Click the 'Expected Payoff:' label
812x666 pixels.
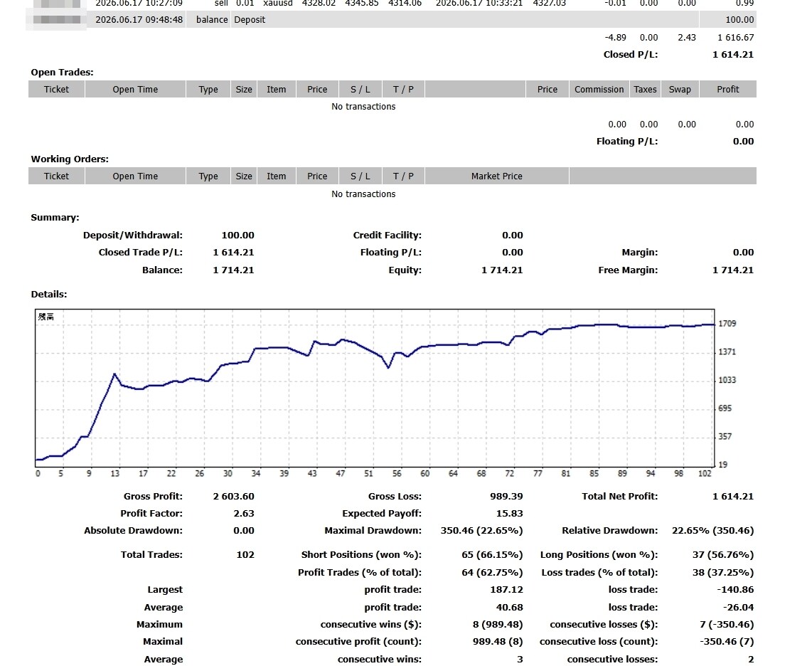pos(382,514)
